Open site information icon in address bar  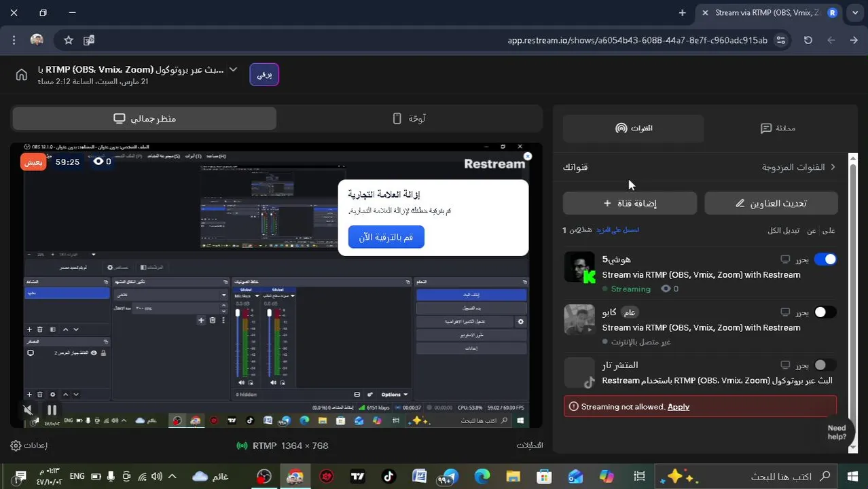coord(781,40)
